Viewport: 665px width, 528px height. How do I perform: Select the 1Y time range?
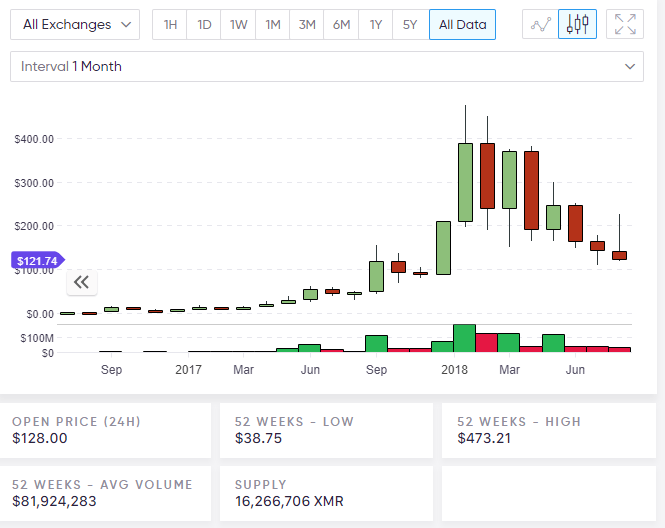(375, 25)
